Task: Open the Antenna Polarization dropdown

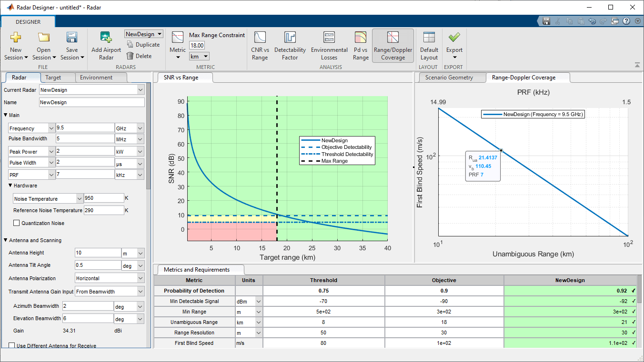Action: [x=140, y=278]
